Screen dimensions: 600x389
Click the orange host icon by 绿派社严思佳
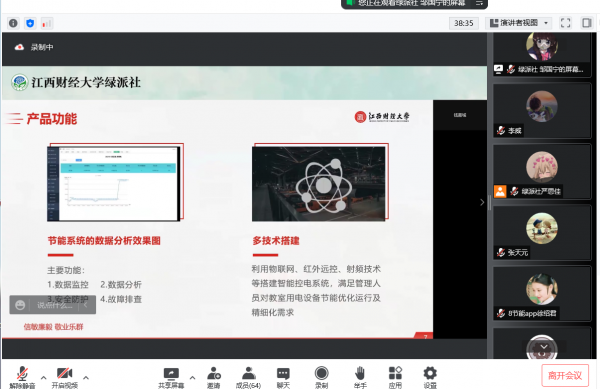pos(500,191)
